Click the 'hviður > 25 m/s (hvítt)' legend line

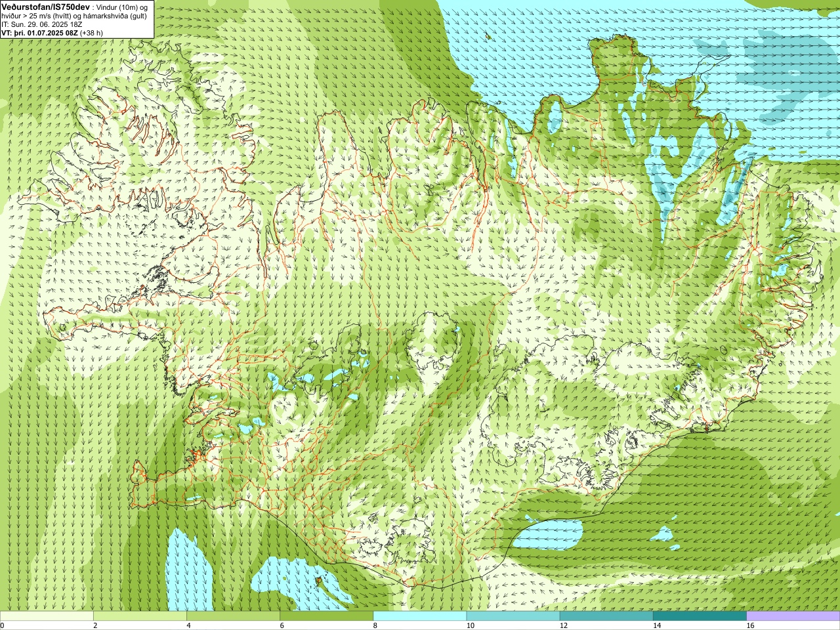coord(37,16)
